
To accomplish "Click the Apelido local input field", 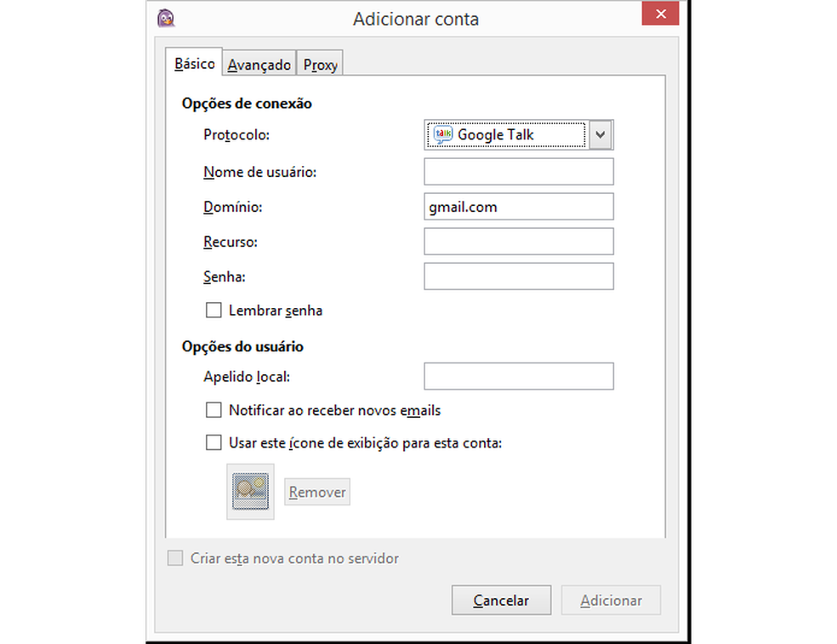I will click(518, 376).
